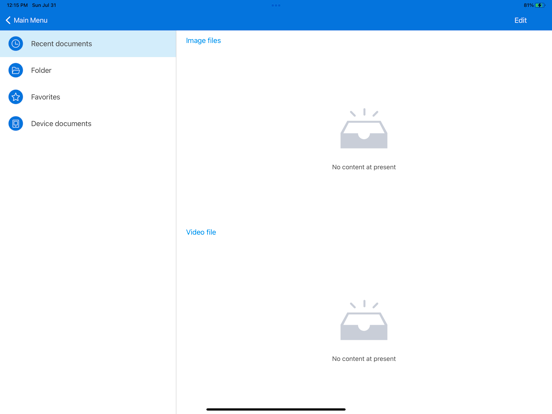Go back to Main Menu

click(27, 20)
